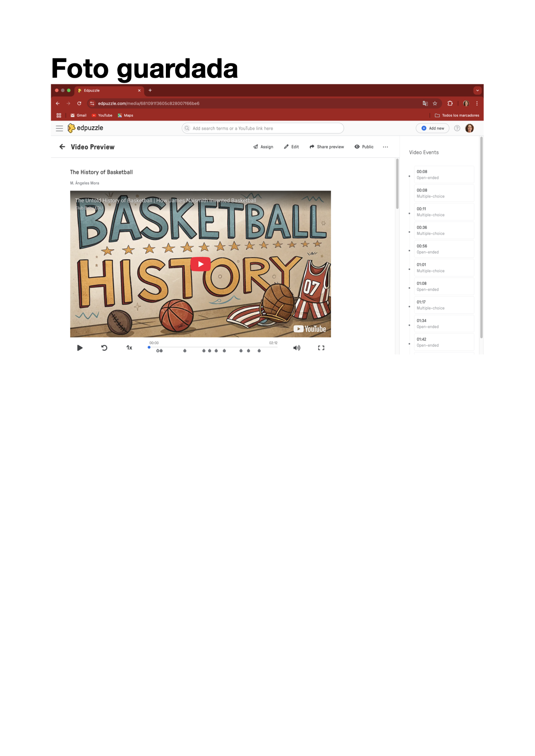This screenshot has width=535, height=756.
Task: Click the video title overlay link
Action: (x=165, y=200)
